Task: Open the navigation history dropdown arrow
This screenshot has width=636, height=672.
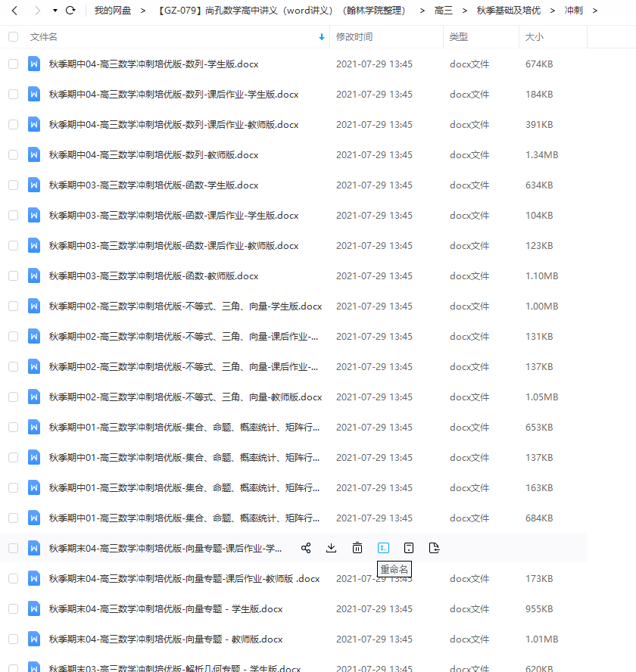Action: coord(55,11)
